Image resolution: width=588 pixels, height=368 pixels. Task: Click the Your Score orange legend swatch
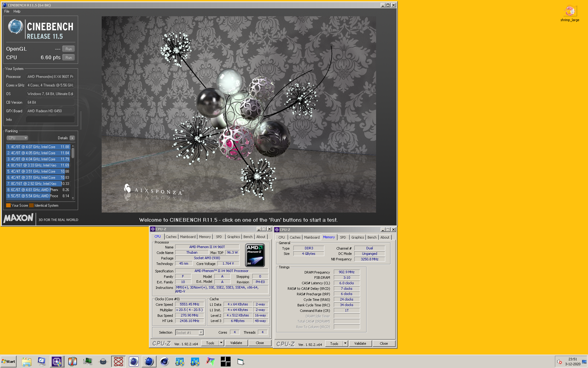8,205
